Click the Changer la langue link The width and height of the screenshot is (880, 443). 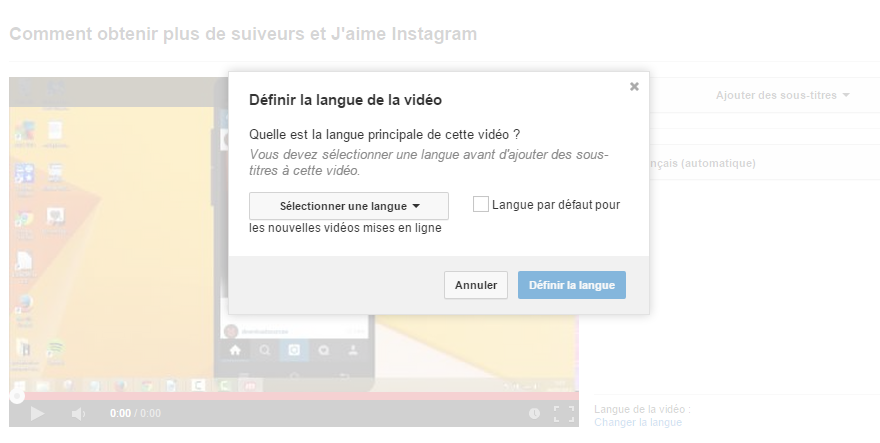tap(638, 422)
